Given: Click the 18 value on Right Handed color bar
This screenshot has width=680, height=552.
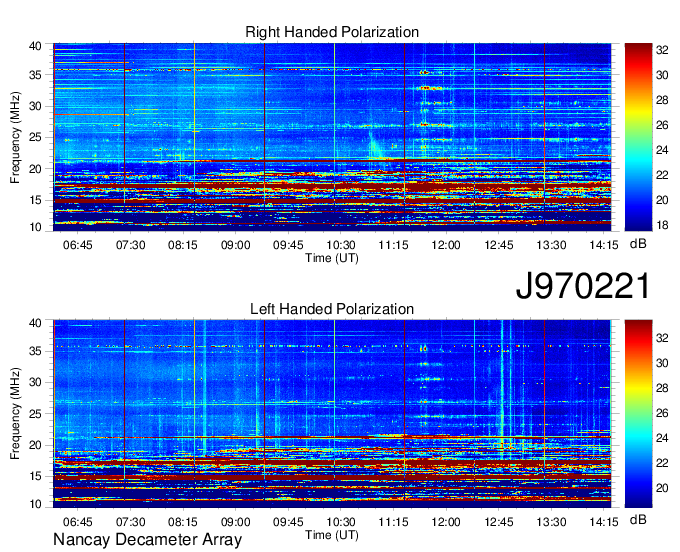Looking at the screenshot, I should 662,225.
